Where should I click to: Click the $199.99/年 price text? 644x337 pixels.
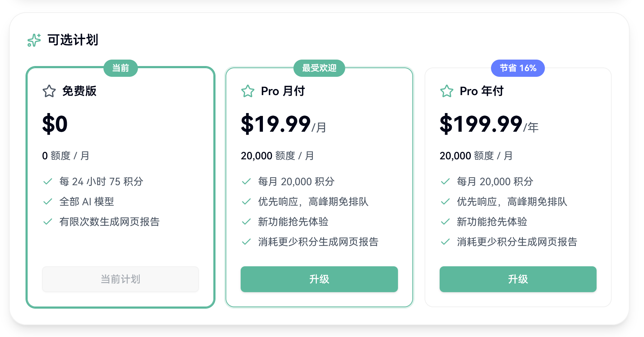(x=488, y=124)
